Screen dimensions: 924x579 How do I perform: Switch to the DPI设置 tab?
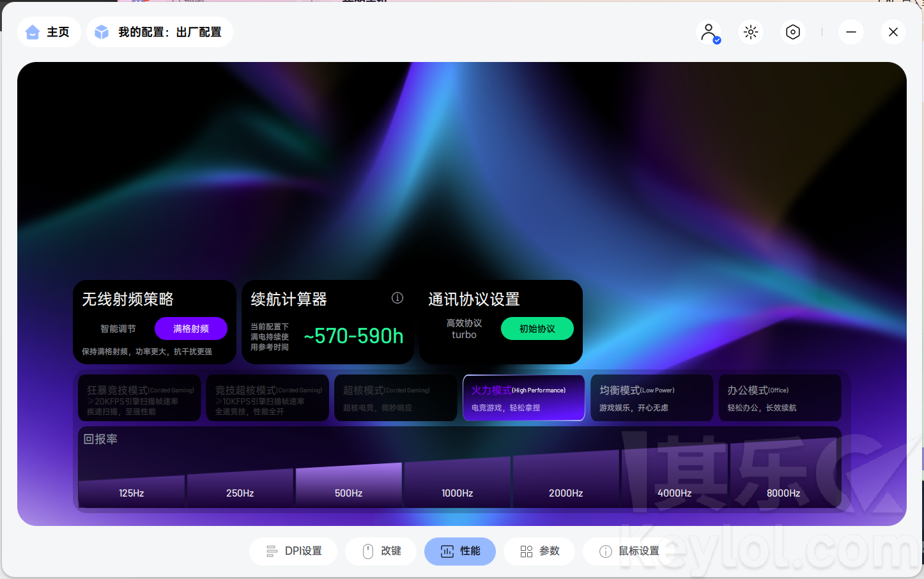coord(293,552)
